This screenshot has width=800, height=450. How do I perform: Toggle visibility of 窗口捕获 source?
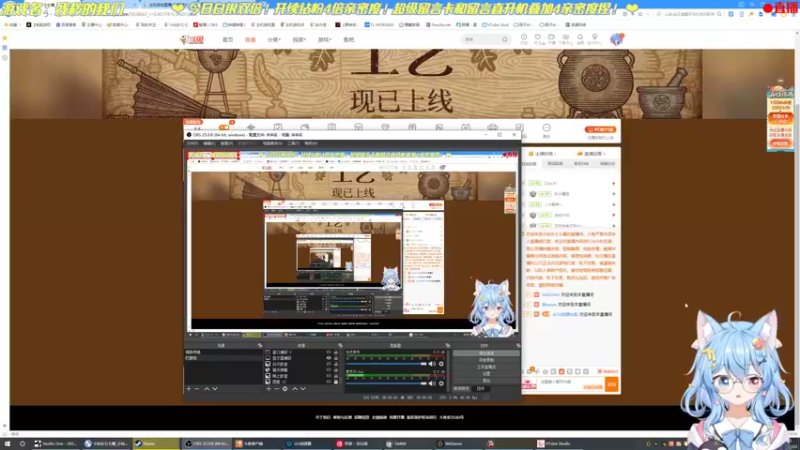click(329, 352)
